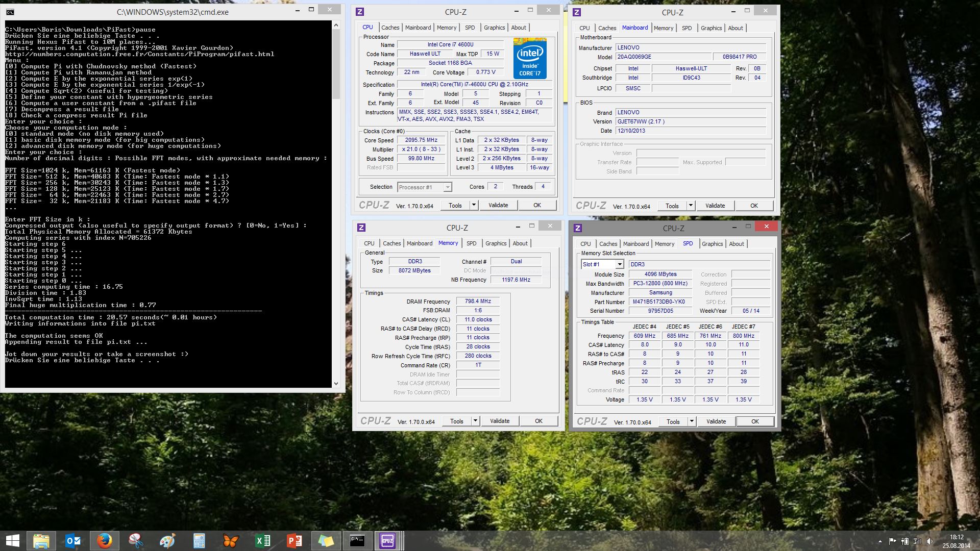This screenshot has height=551, width=980.
Task: Select the PC3-12800 (800 MHz) bandwidth value
Action: click(660, 283)
